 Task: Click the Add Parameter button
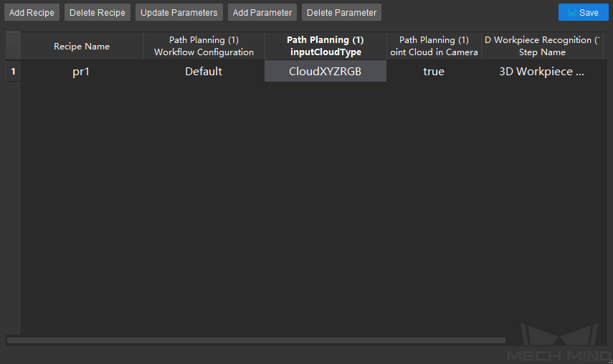(262, 12)
